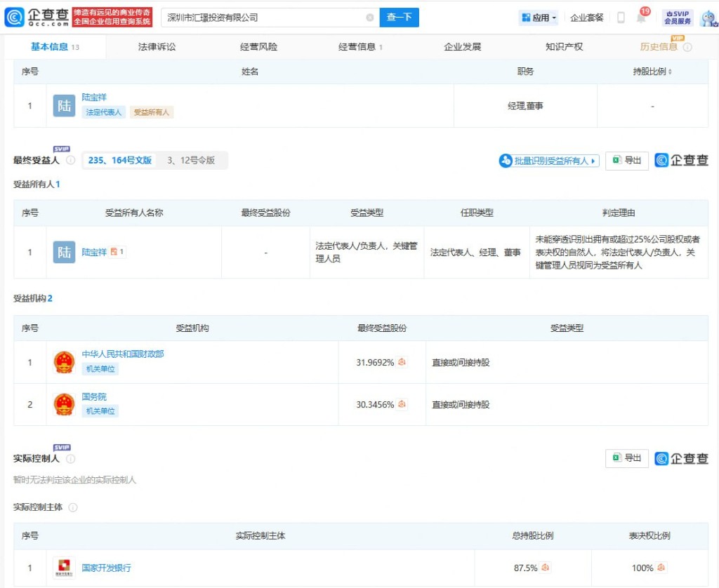Screen dimensions: 719x588
Task: Switch to 知识产权 tab
Action: 564,47
